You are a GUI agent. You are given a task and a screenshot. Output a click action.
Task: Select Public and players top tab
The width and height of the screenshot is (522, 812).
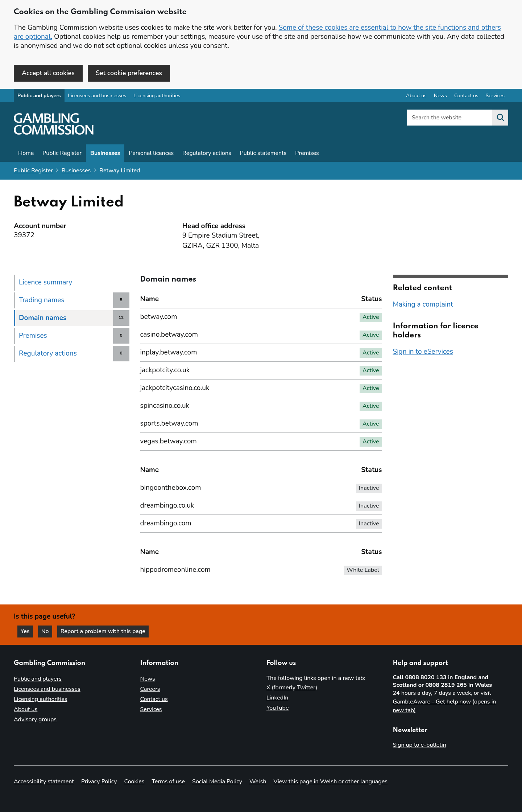pyautogui.click(x=39, y=96)
